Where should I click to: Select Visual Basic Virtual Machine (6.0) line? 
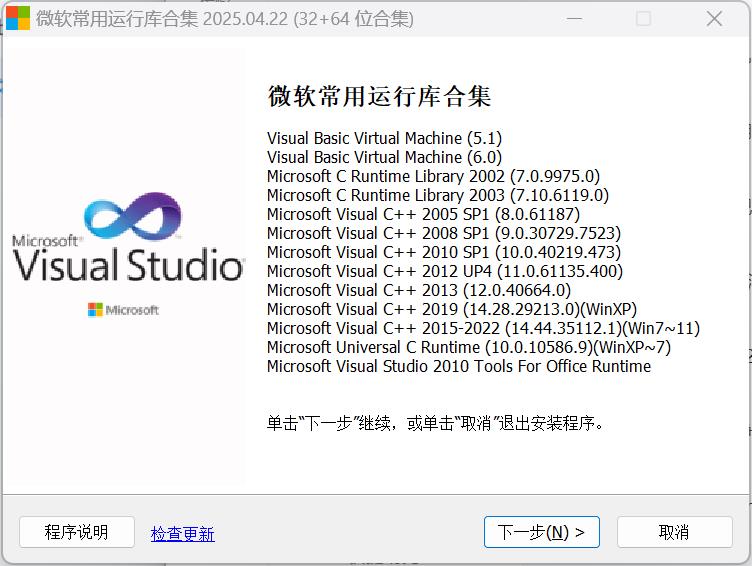384,157
